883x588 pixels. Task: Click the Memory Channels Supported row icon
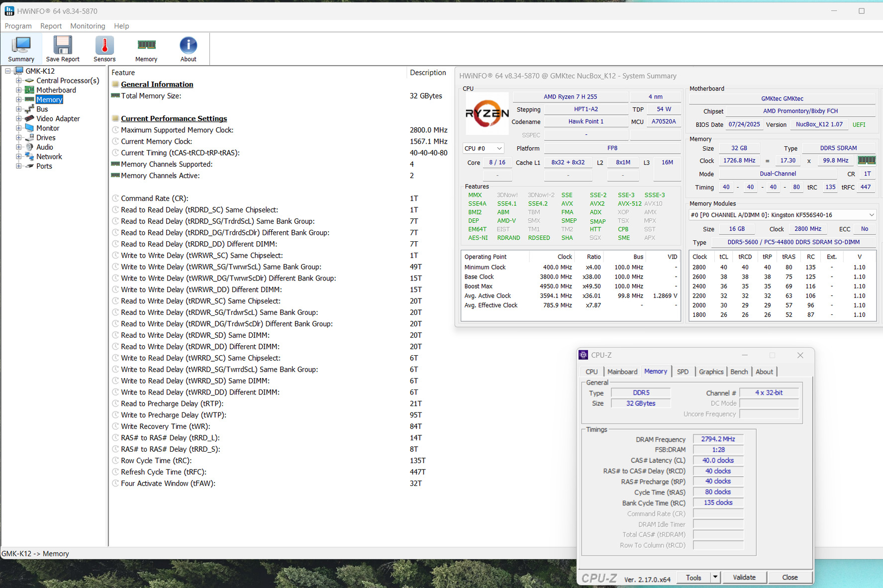point(115,164)
